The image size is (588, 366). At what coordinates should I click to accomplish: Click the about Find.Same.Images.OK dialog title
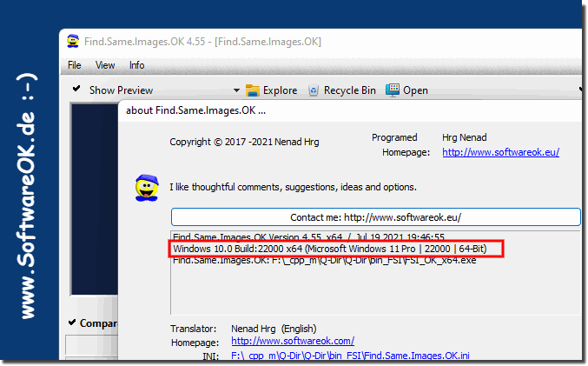[195, 110]
